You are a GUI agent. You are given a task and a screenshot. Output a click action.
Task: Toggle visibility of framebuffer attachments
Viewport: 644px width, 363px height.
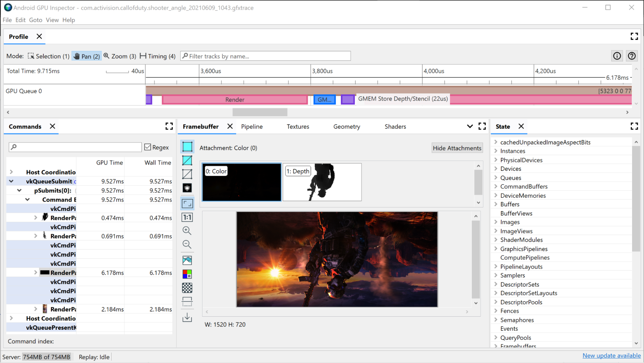(x=457, y=147)
